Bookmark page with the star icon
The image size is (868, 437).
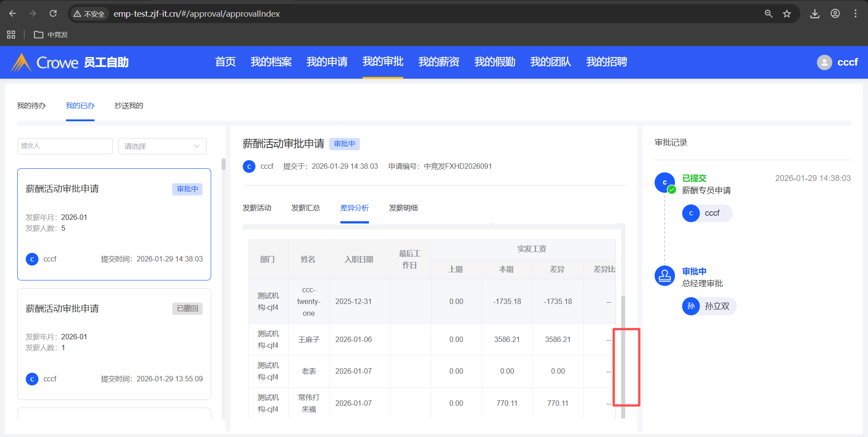(787, 14)
